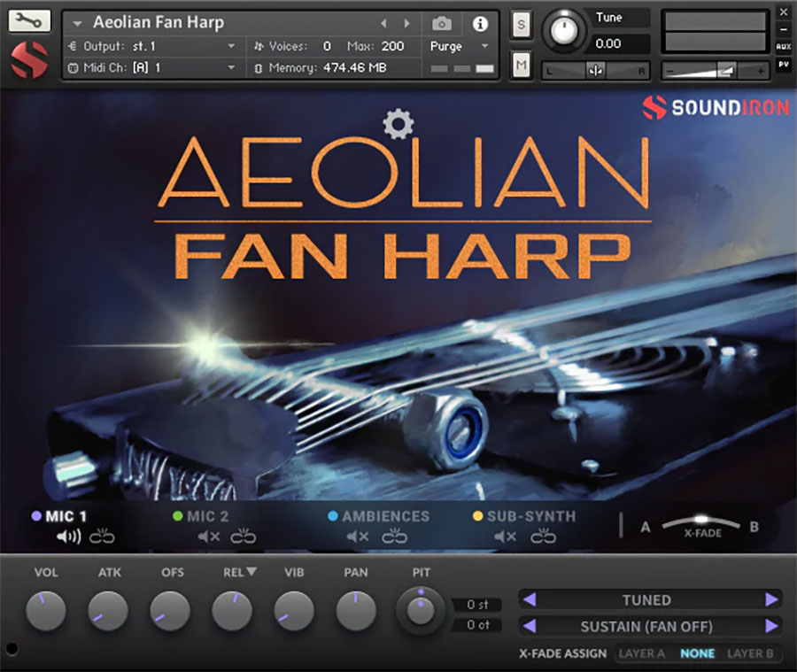Viewport: 797px width, 672px height.
Task: Select the SUB-SYNTH layer tab
Action: pos(524,516)
